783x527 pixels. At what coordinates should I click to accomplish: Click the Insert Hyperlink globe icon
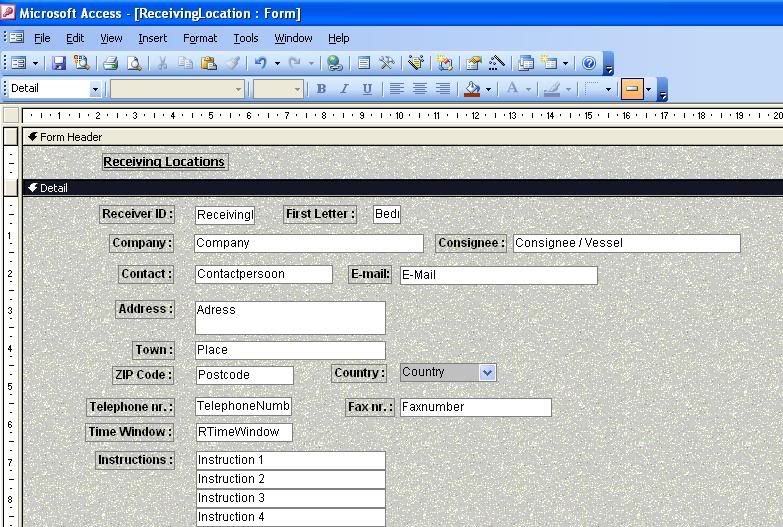(x=334, y=63)
